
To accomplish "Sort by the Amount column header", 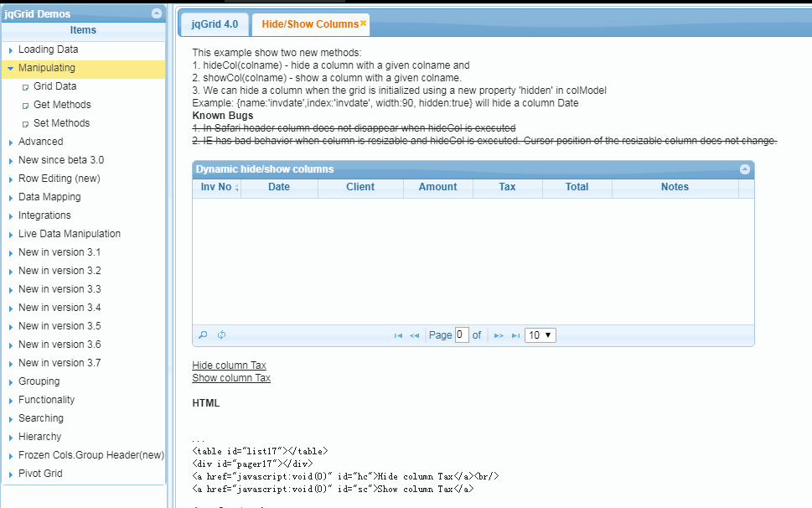I will coord(437,187).
